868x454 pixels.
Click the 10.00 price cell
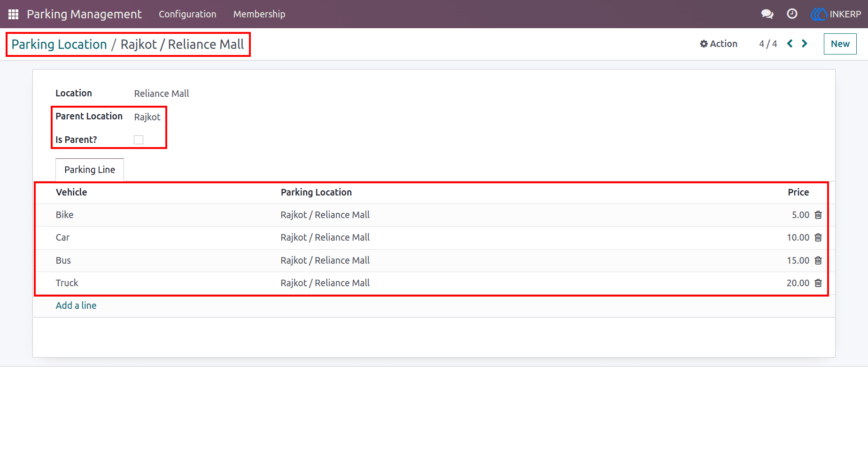[798, 237]
